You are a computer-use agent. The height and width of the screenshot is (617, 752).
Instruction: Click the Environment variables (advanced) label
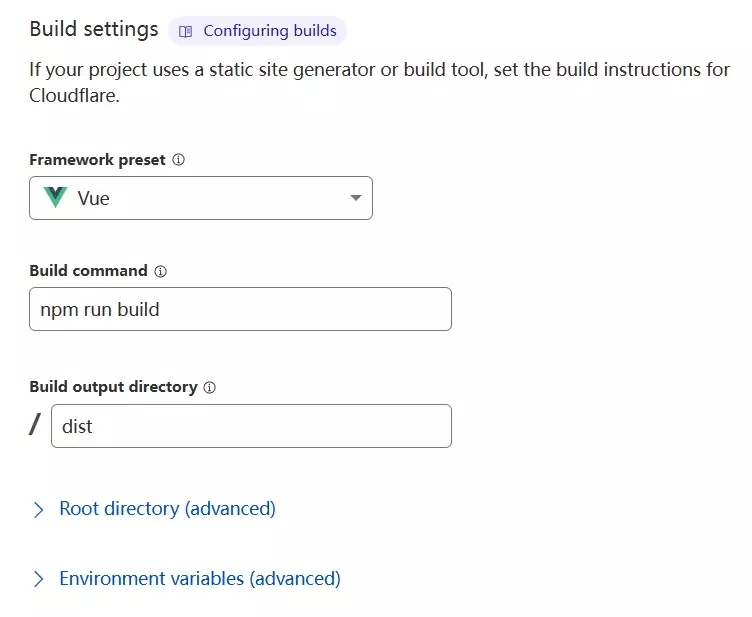coord(200,579)
